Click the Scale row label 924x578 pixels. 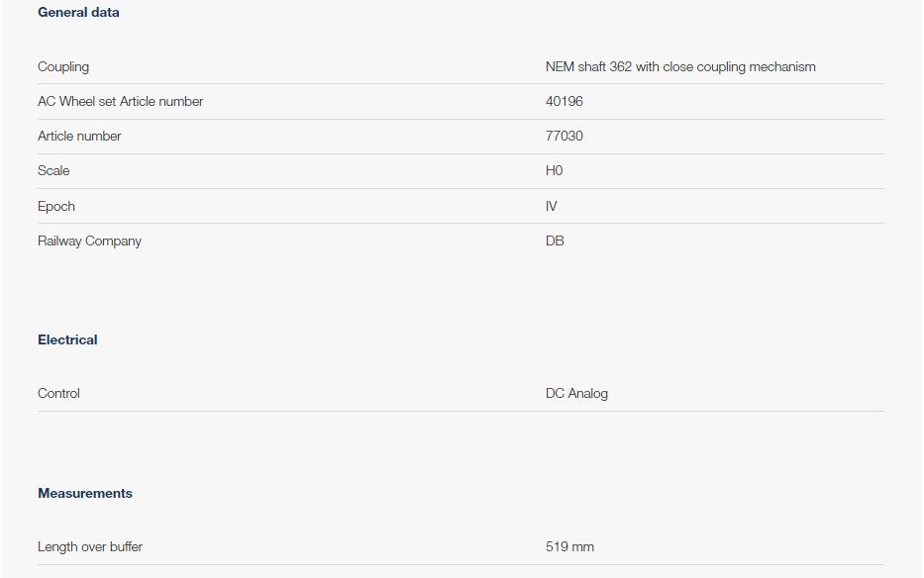click(x=53, y=170)
